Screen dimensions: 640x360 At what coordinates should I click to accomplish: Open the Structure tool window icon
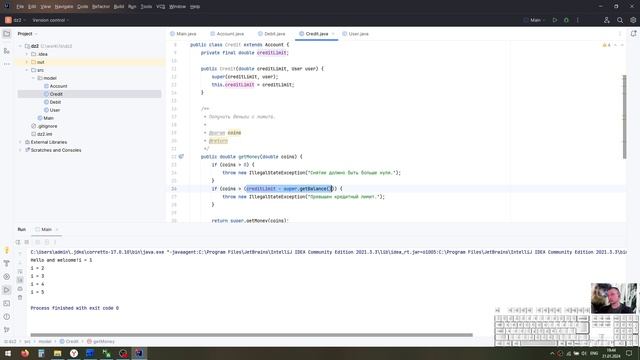pos(7,51)
